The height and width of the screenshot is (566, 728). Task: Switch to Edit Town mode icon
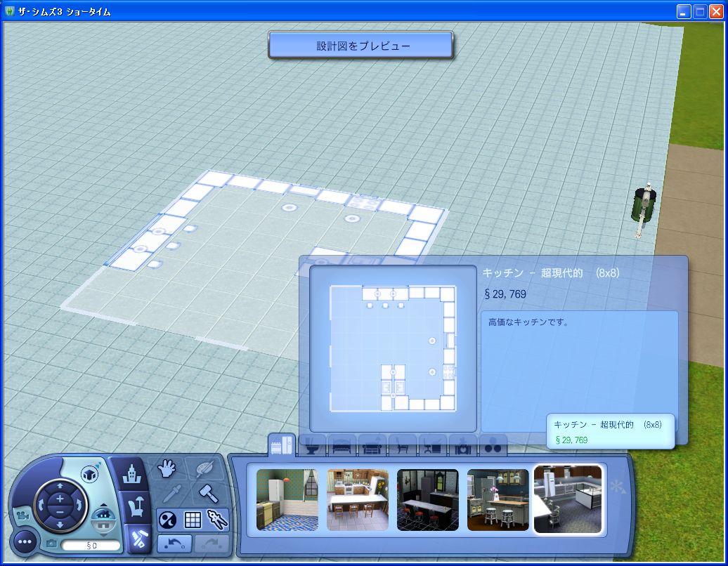click(x=131, y=474)
